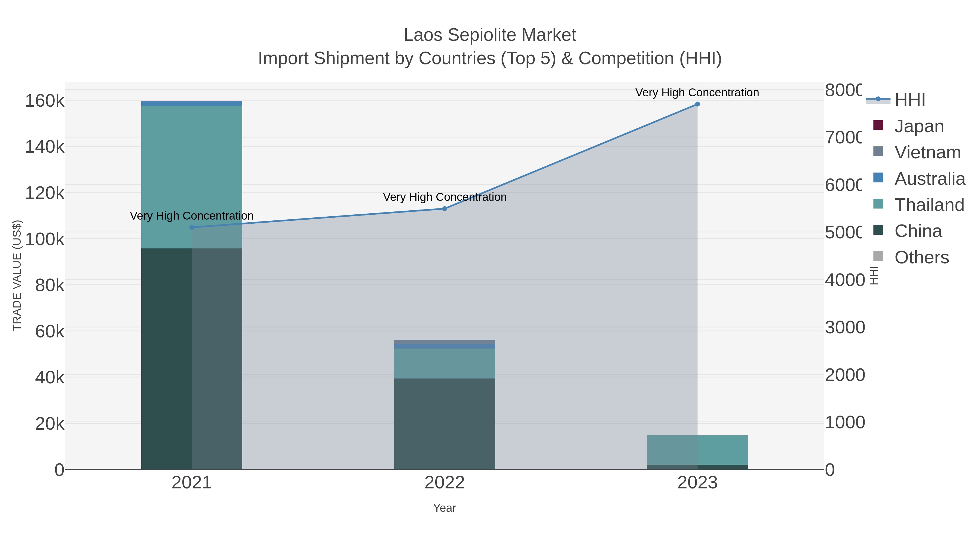Click the 2000 right axis tick label
The height and width of the screenshot is (551, 980).
pyautogui.click(x=845, y=375)
